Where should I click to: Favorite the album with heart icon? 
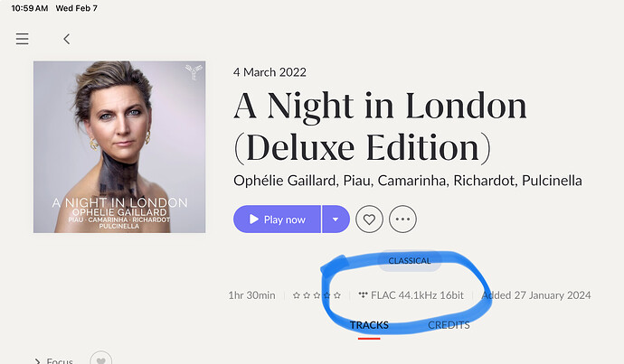coord(369,219)
